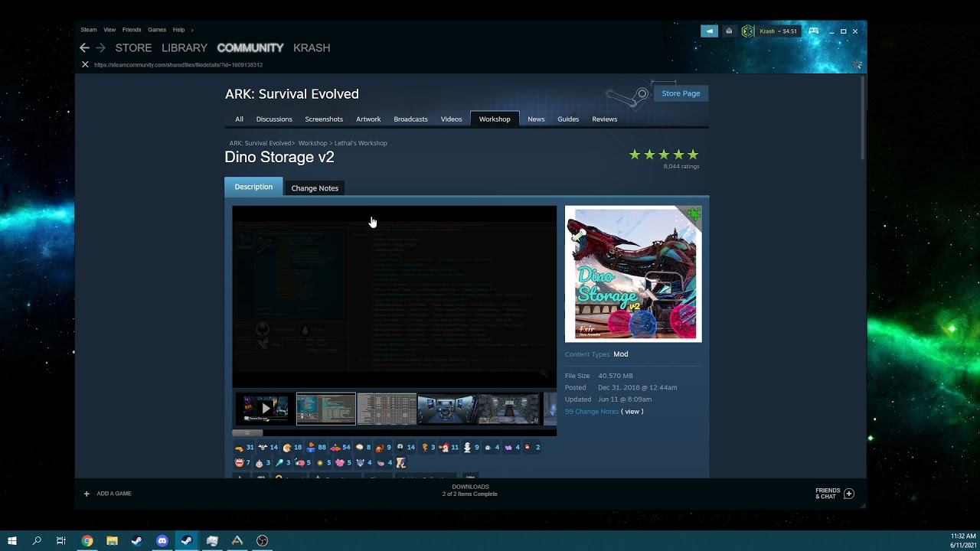The height and width of the screenshot is (551, 980).
Task: Go to the LIBRARY section
Action: (x=185, y=47)
